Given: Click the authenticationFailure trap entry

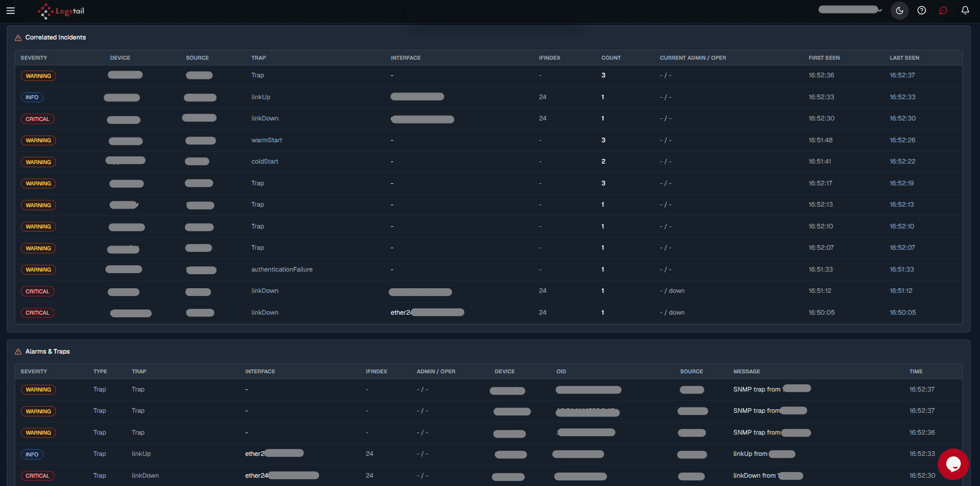Looking at the screenshot, I should [x=282, y=269].
